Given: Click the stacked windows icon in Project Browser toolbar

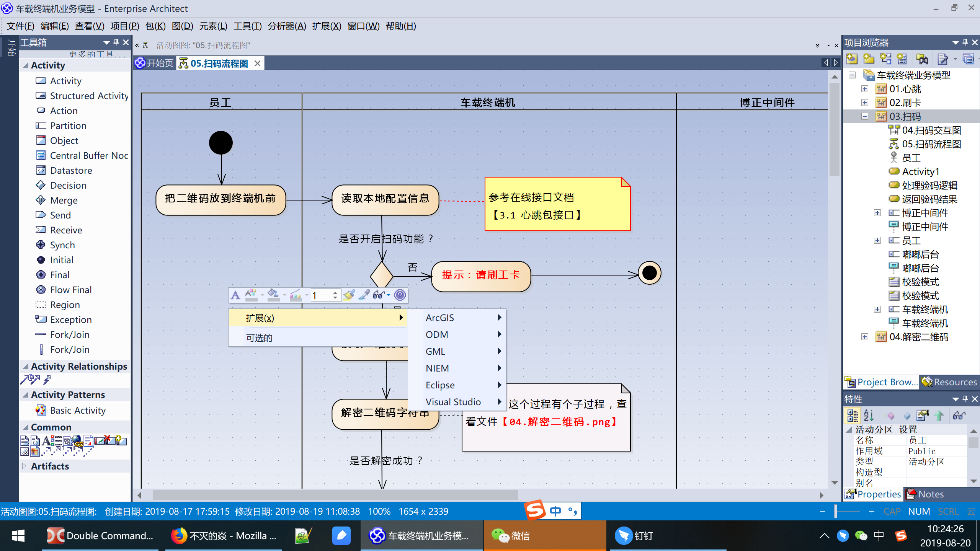Looking at the screenshot, I should 968,59.
